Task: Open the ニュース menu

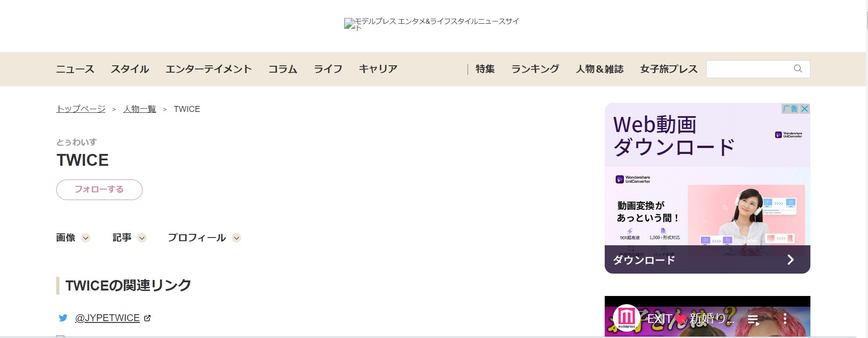Action: point(75,69)
